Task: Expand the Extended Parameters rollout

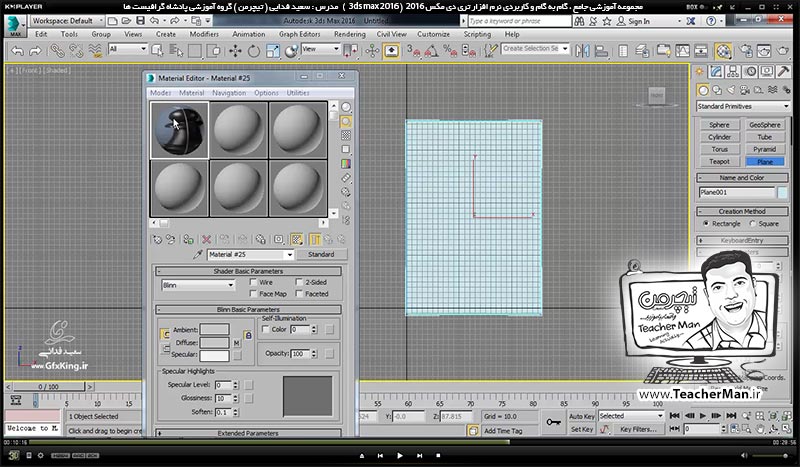Action: [x=248, y=433]
